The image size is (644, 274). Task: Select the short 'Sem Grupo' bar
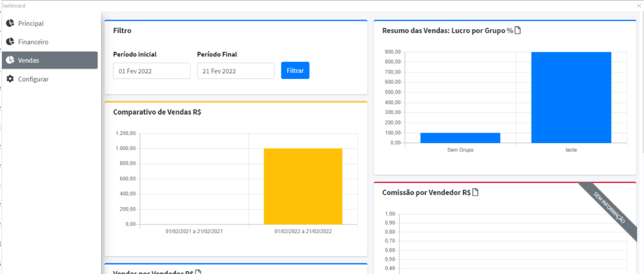click(460, 138)
